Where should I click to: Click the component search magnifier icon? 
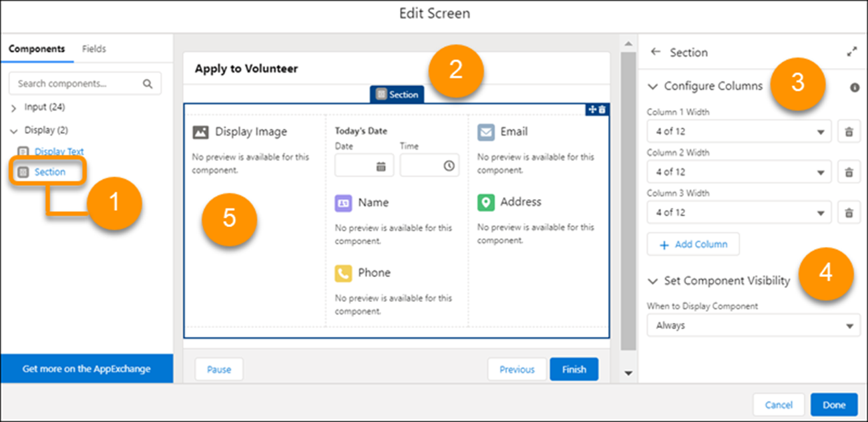(x=148, y=83)
